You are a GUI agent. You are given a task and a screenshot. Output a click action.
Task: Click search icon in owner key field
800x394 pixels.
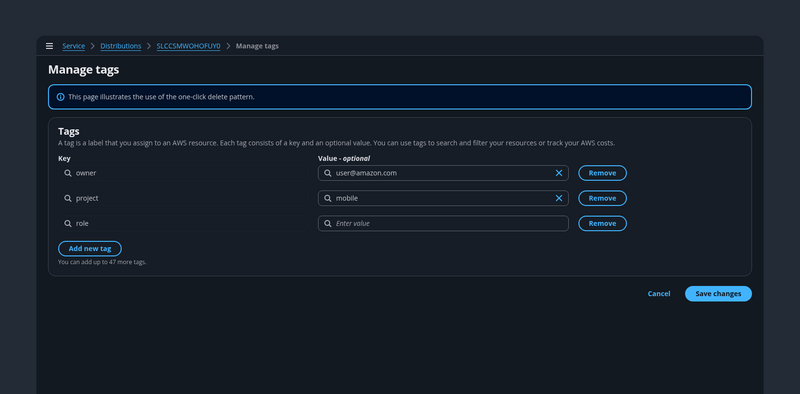[68, 173]
